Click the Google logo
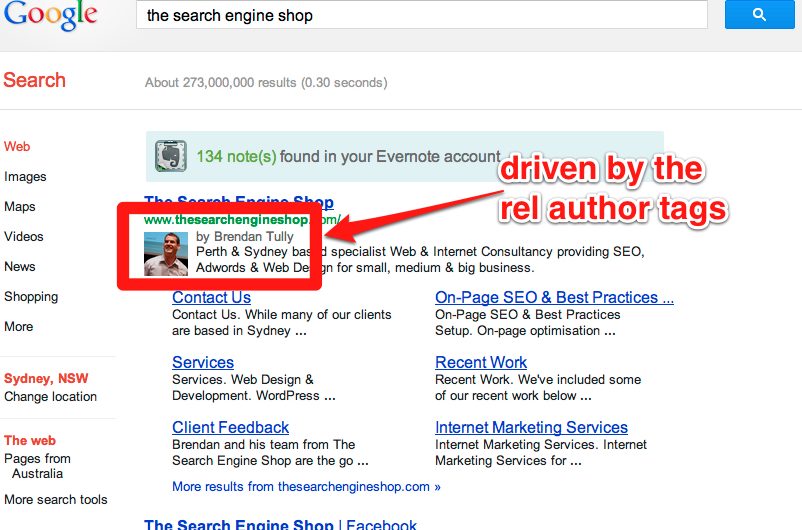Viewport: 802px width, 530px height. [x=50, y=15]
